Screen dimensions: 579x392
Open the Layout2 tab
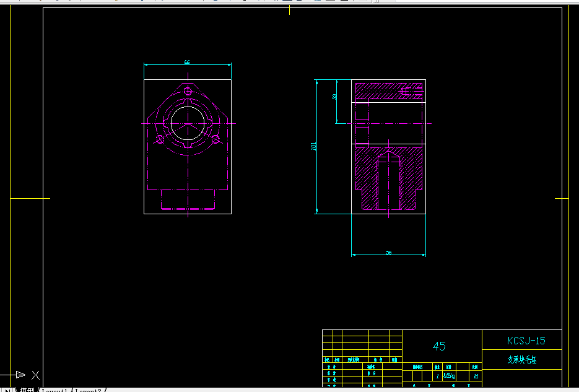coord(88,390)
